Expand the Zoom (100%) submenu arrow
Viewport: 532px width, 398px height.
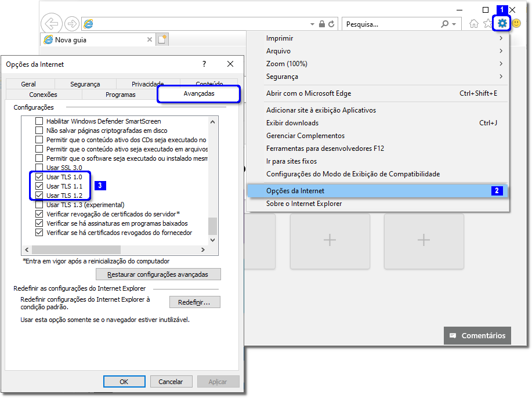click(501, 63)
